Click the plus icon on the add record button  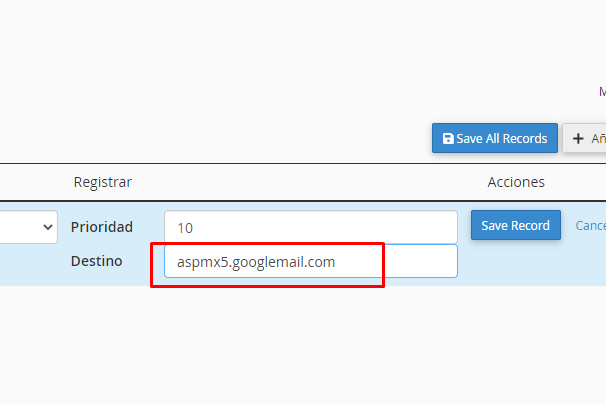[x=578, y=139]
